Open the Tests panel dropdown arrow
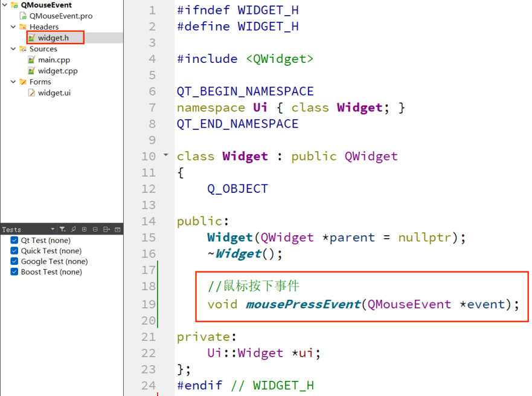The height and width of the screenshot is (396, 532). (x=53, y=229)
